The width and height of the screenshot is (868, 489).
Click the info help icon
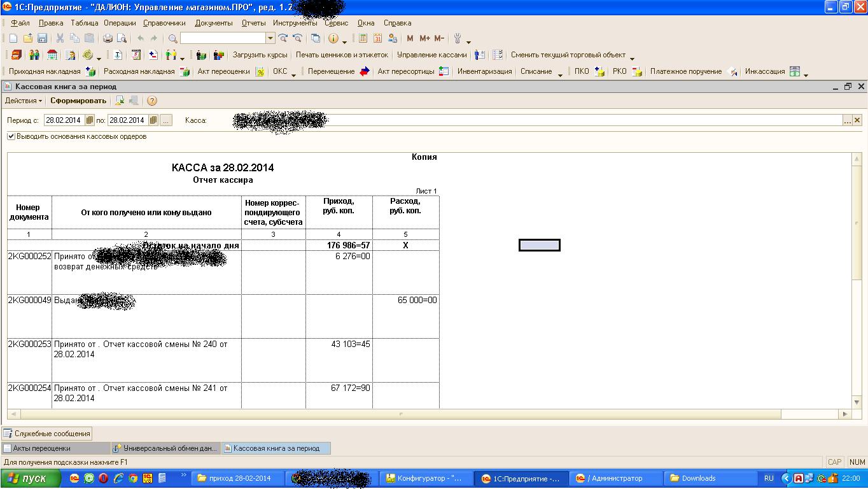click(333, 38)
